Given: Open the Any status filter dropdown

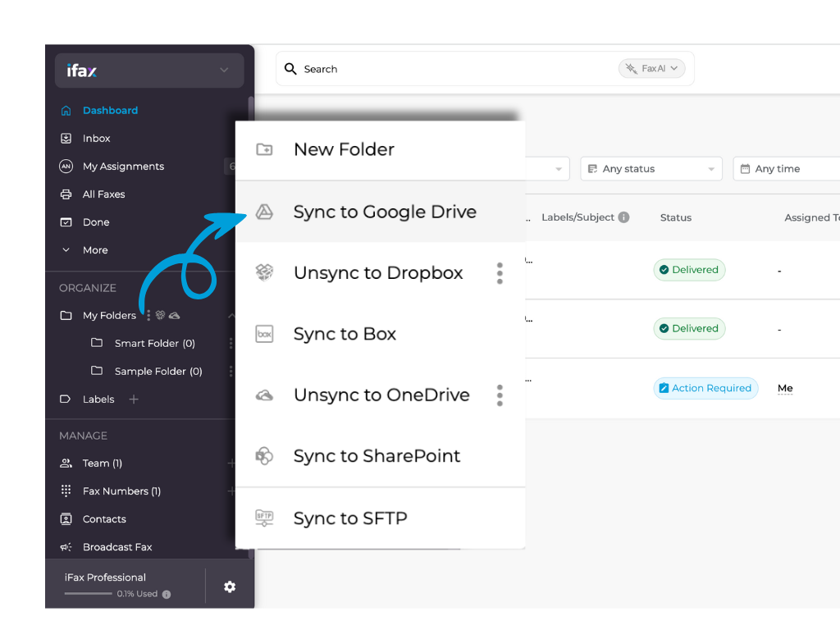Looking at the screenshot, I should point(651,169).
